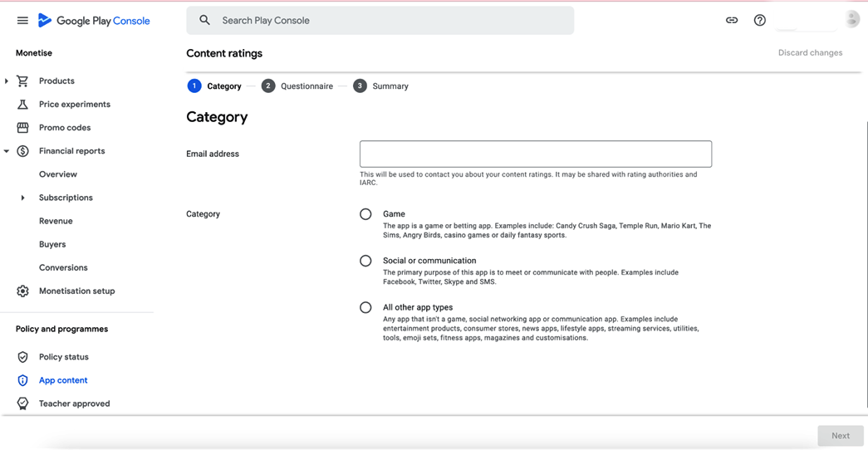Expand the Products tree arrow
868x450 pixels.
point(7,81)
